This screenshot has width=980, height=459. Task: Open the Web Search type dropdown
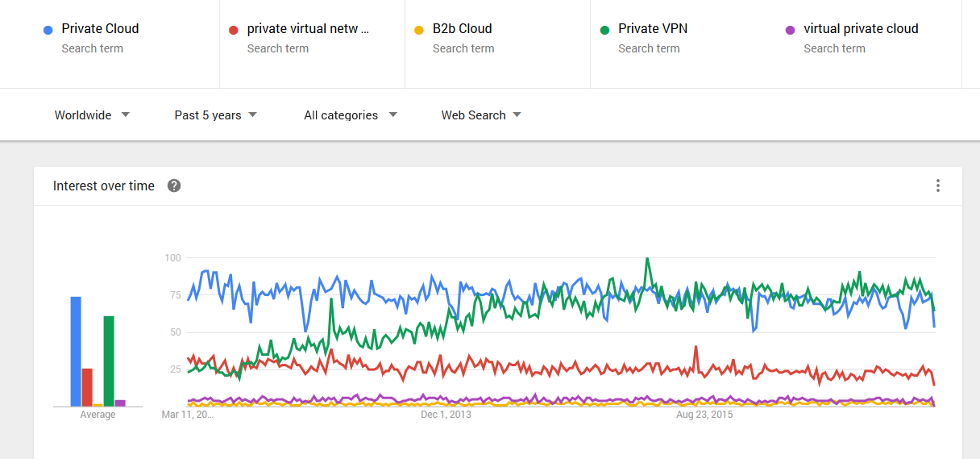pyautogui.click(x=481, y=115)
